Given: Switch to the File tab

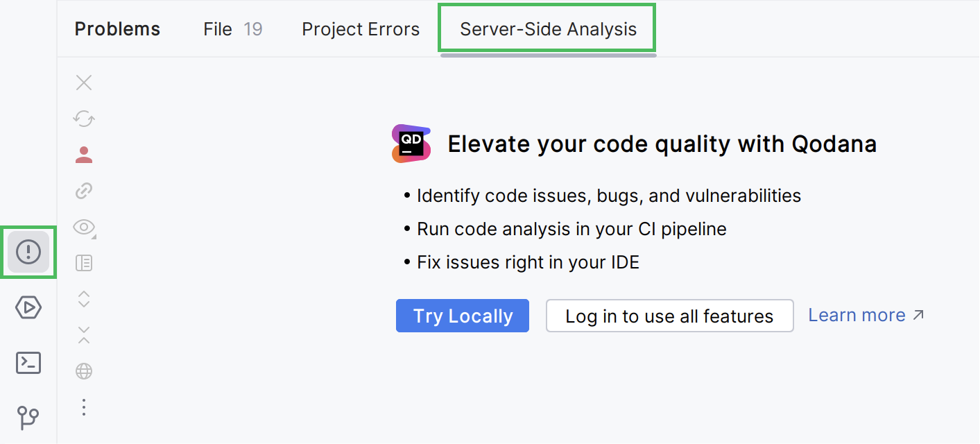Looking at the screenshot, I should click(x=232, y=29).
